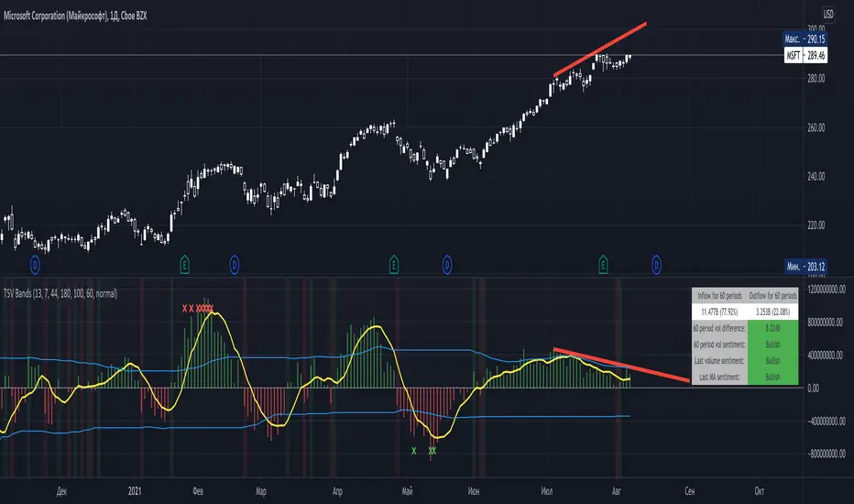Open the earnings E marker in late July
The image size is (854, 504).
tap(603, 265)
